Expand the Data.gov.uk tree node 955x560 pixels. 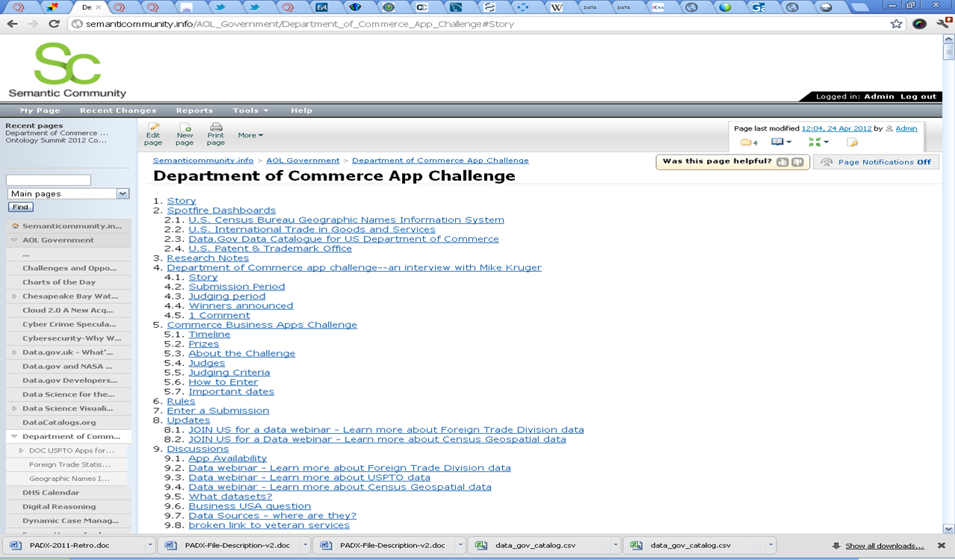pos(14,352)
